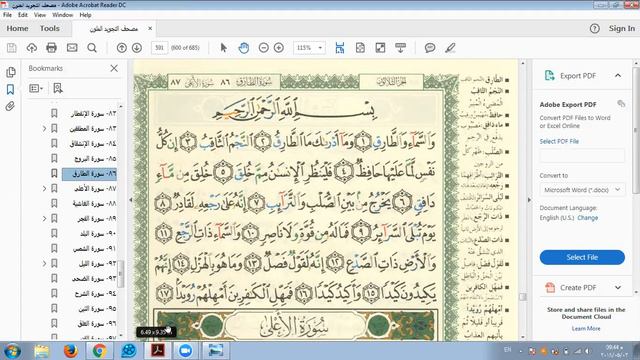Open the Help question mark icon
Image resolution: width=640 pixels, height=360 pixels.
click(x=594, y=29)
